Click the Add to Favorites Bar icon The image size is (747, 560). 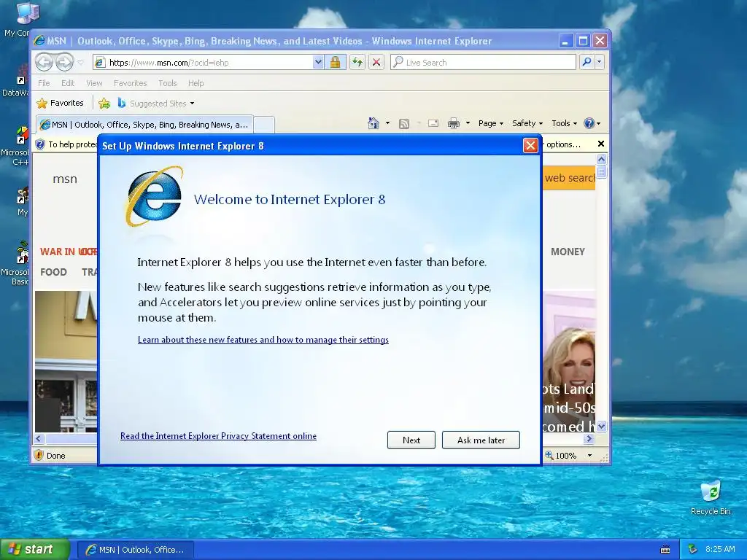(104, 103)
